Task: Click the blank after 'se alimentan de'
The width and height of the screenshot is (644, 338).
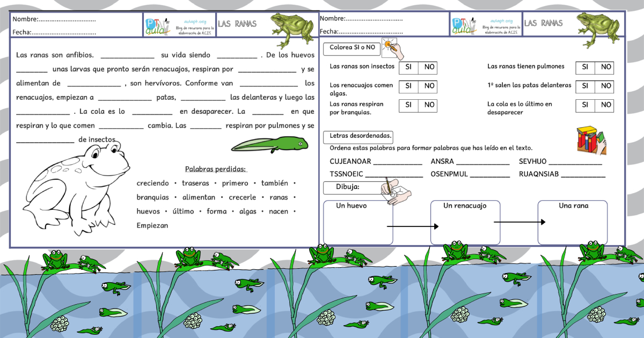Action: (94, 84)
